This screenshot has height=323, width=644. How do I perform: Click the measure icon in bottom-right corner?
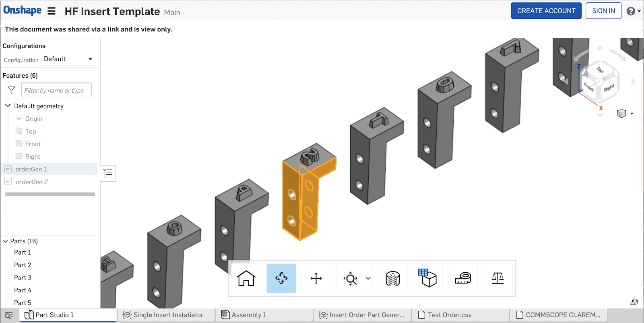pyautogui.click(x=634, y=302)
